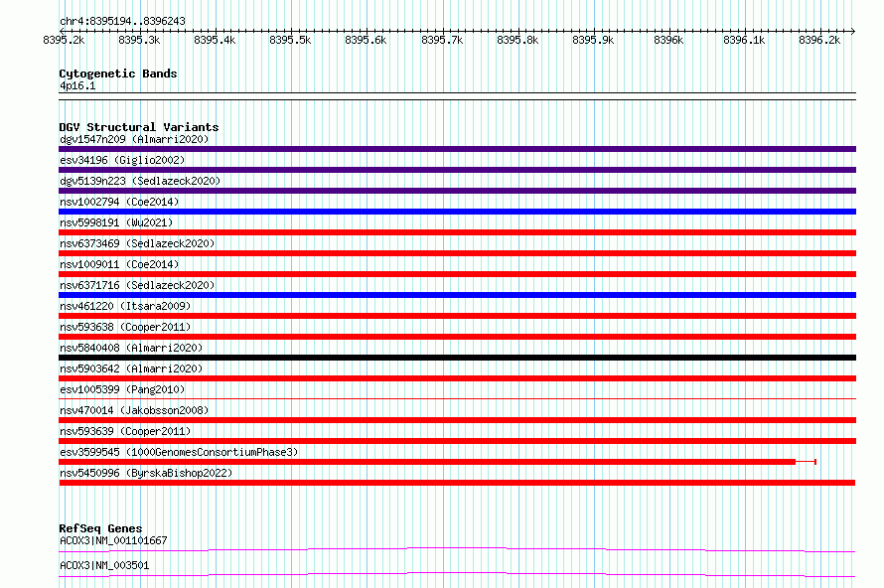Select the Cytogenetic Bands track title

(x=118, y=73)
